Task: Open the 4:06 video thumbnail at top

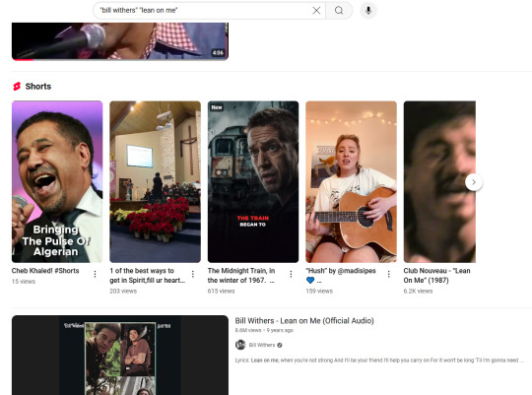Action: coord(120,41)
